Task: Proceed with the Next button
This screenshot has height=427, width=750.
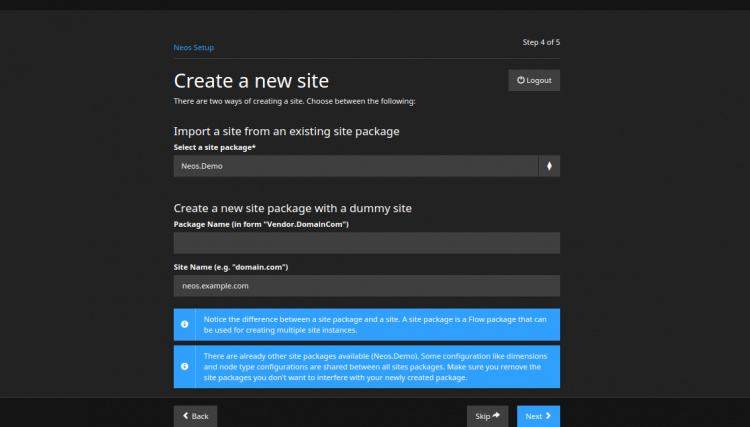Action: pyautogui.click(x=538, y=416)
